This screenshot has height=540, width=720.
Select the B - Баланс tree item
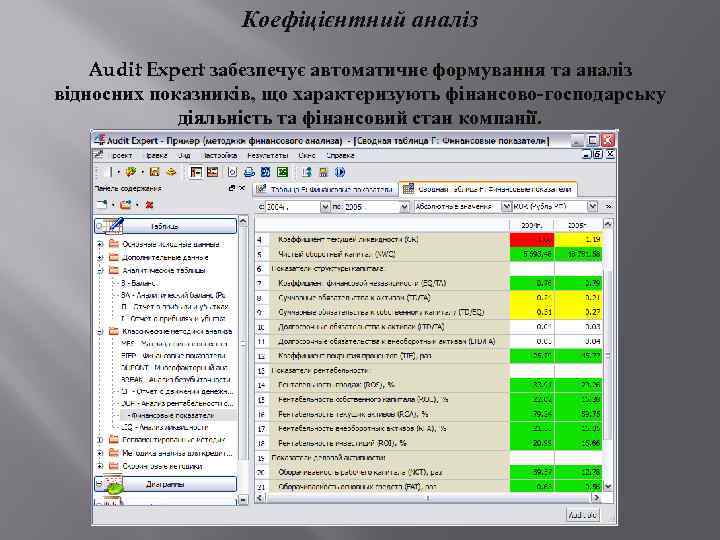[138, 283]
